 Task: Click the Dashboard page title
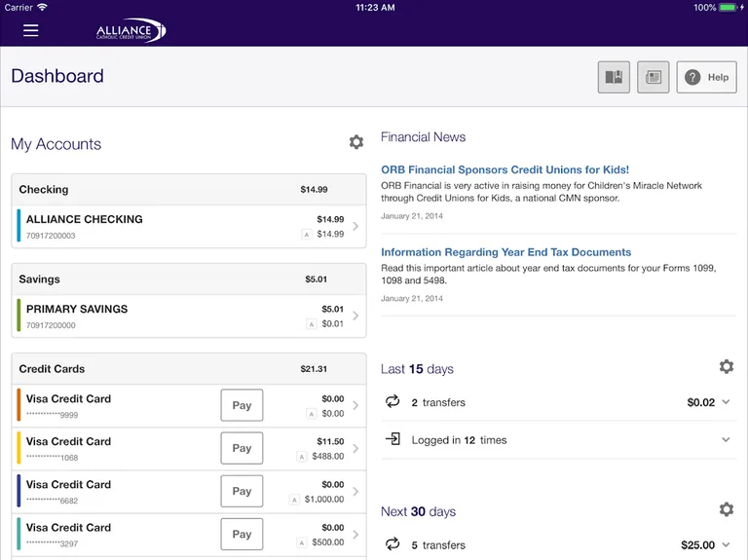(x=57, y=76)
